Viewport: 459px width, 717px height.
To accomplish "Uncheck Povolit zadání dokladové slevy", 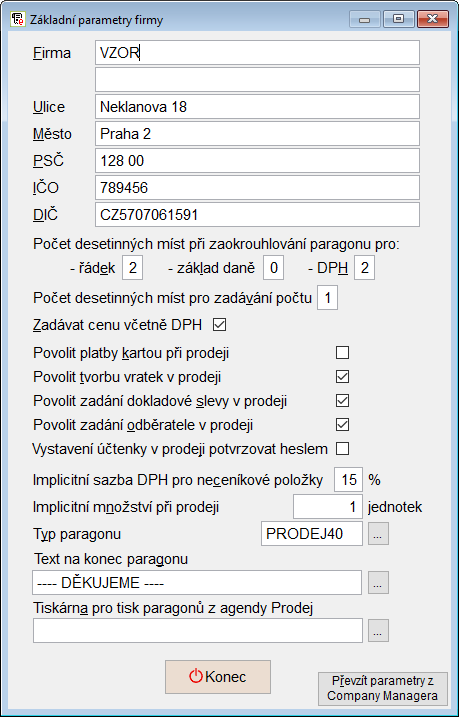I will [x=342, y=401].
